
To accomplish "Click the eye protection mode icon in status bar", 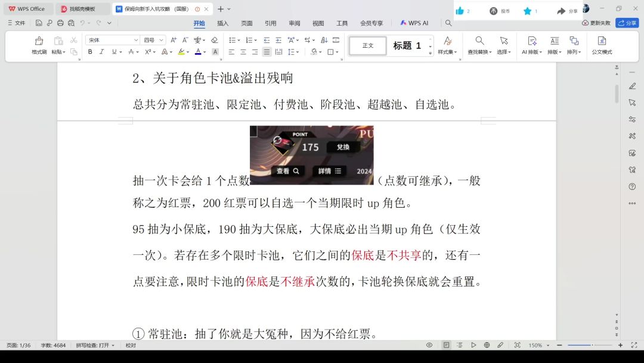I will click(429, 345).
